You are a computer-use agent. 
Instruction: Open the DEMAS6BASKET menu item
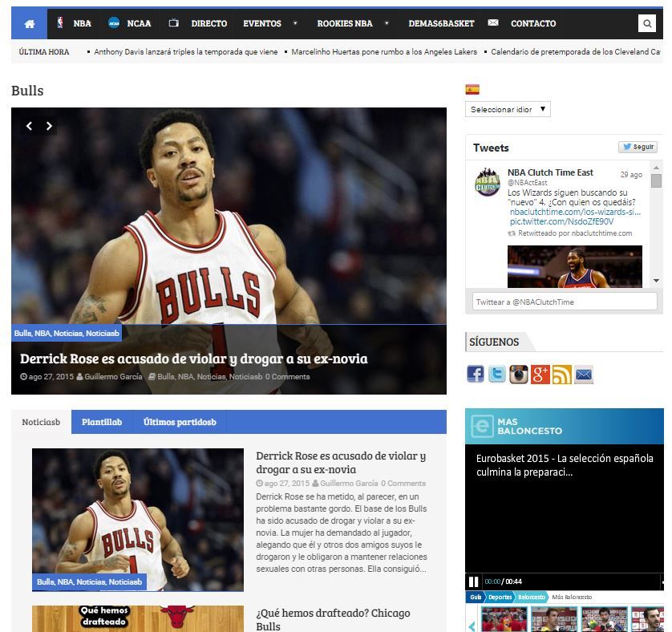[441, 23]
